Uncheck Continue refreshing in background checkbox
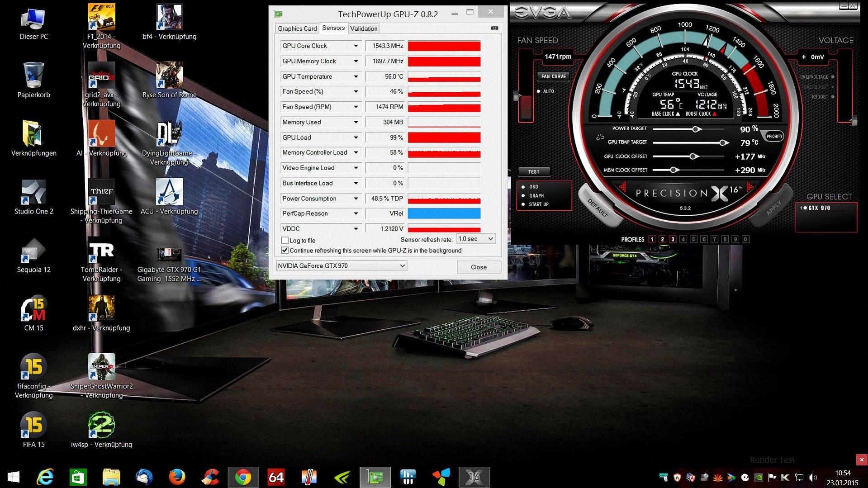The width and height of the screenshot is (868, 488). (285, 251)
